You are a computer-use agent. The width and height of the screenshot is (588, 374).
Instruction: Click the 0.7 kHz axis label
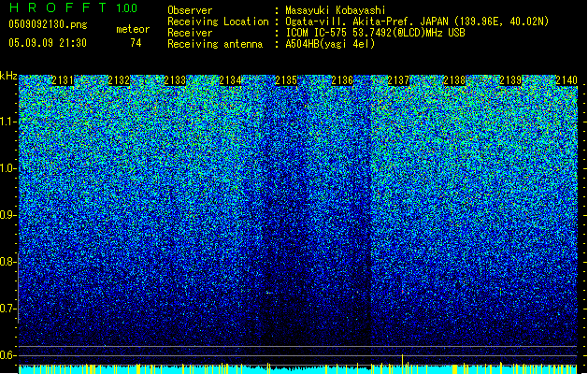coord(7,309)
